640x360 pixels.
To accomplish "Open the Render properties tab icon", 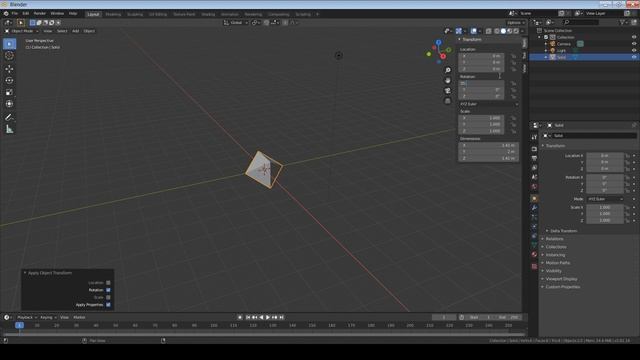I will pos(534,149).
